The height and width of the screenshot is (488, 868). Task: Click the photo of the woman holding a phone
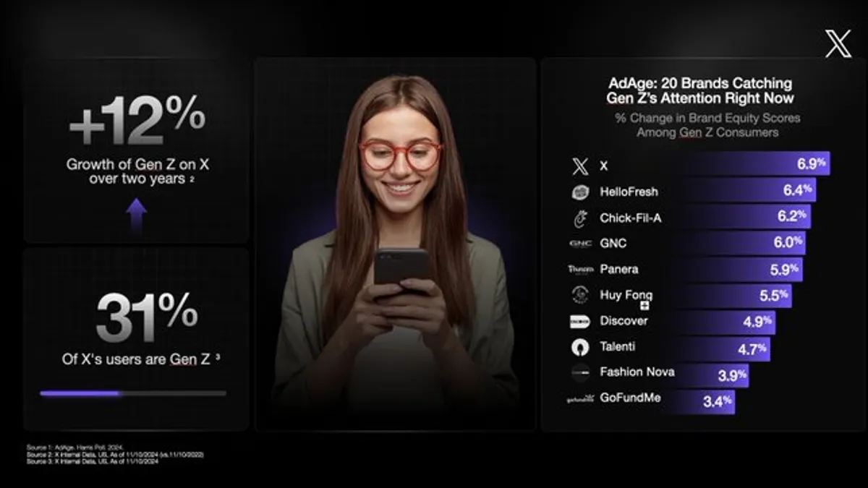395,244
